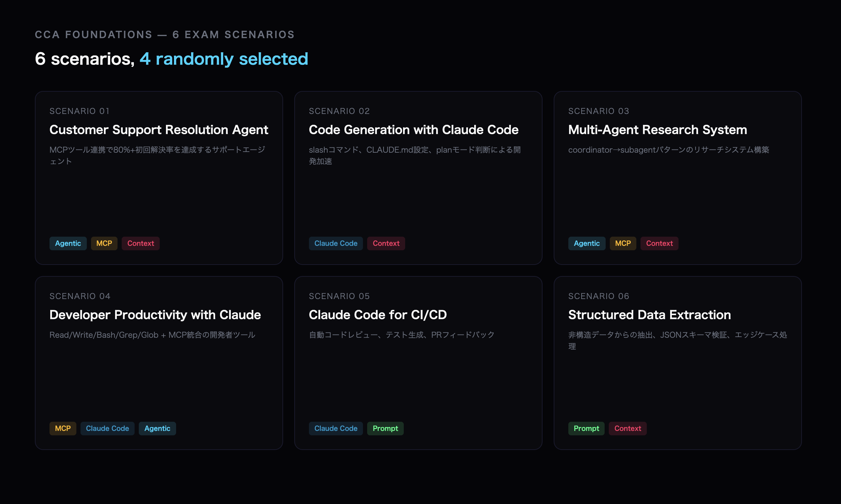Click the Claude Code tag in Scenario 02
Screen dimensions: 841x504
tap(336, 243)
